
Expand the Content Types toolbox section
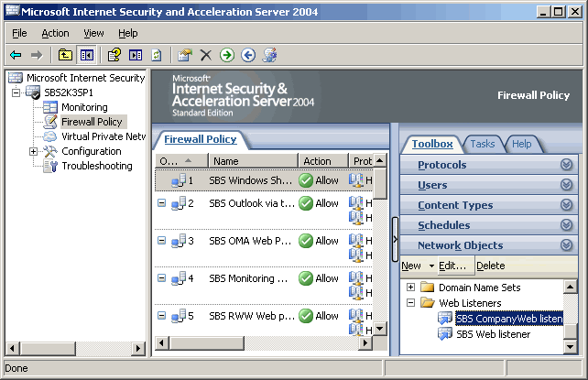566,204
